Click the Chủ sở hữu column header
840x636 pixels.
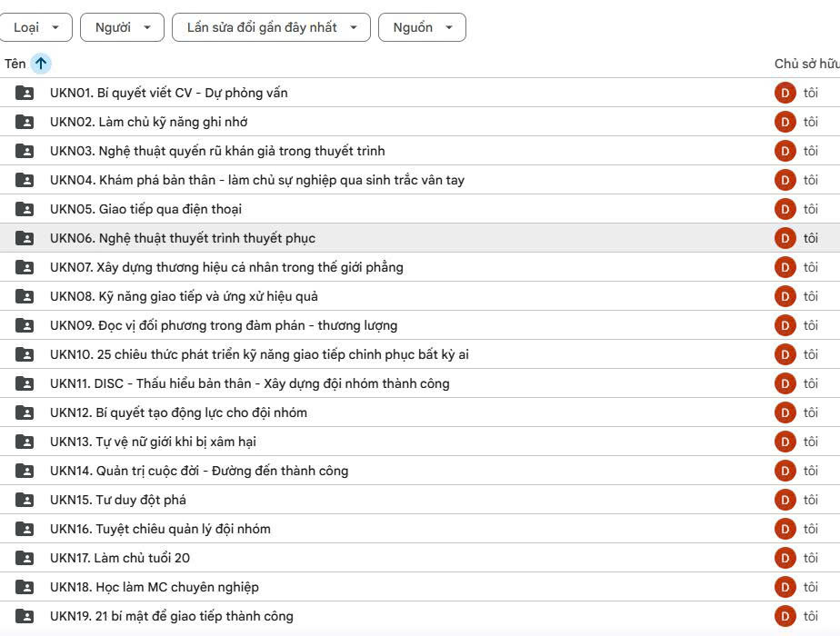[806, 64]
